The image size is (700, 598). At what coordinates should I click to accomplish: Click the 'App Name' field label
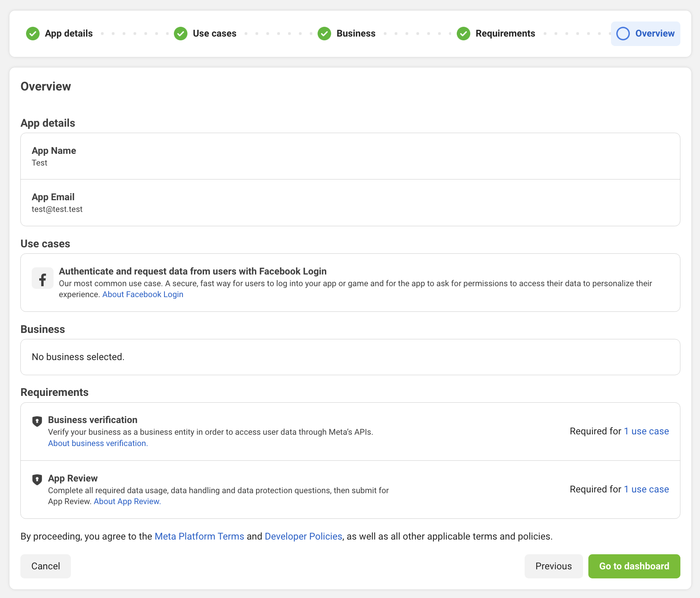[54, 151]
